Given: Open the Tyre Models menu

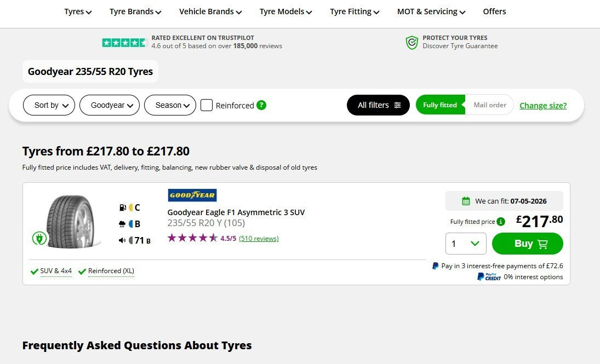Looking at the screenshot, I should pyautogui.click(x=285, y=11).
